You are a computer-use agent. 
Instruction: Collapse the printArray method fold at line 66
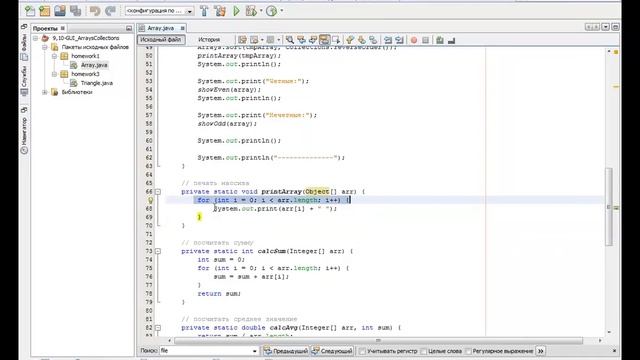tap(158, 191)
